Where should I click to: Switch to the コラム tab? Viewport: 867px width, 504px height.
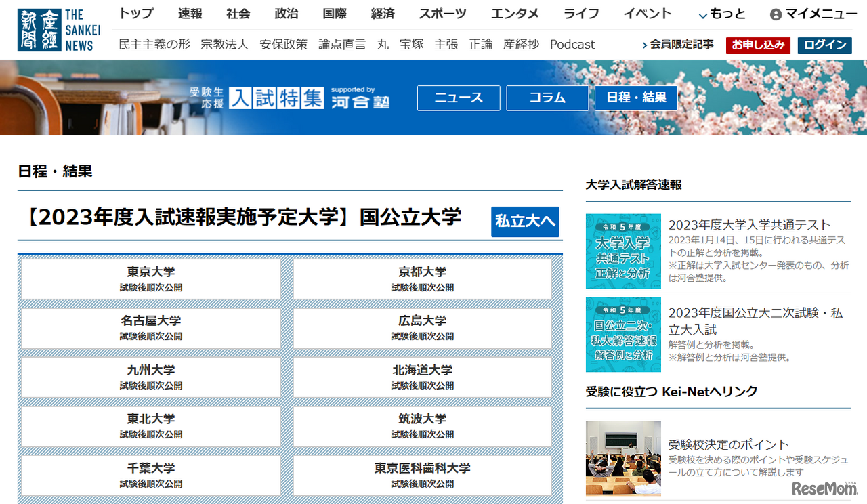(x=547, y=98)
